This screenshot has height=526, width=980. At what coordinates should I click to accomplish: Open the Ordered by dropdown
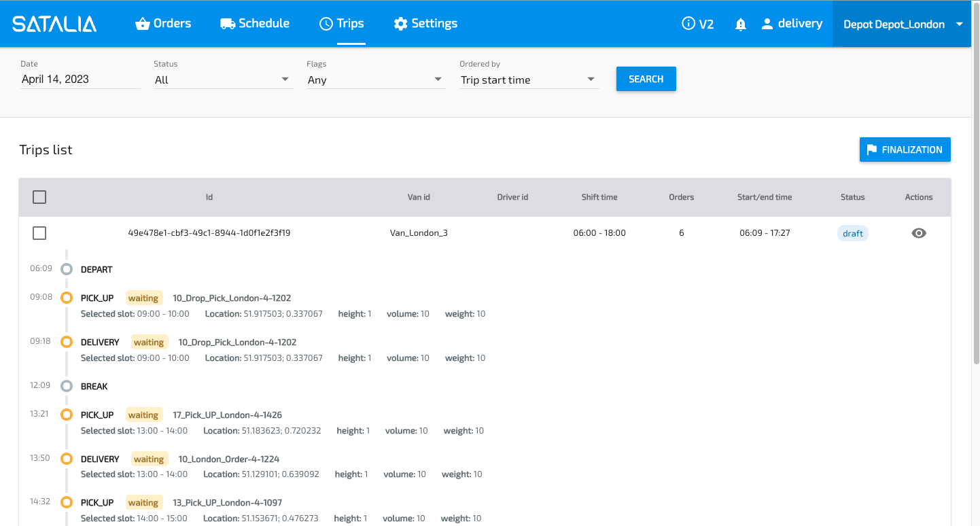pos(529,80)
